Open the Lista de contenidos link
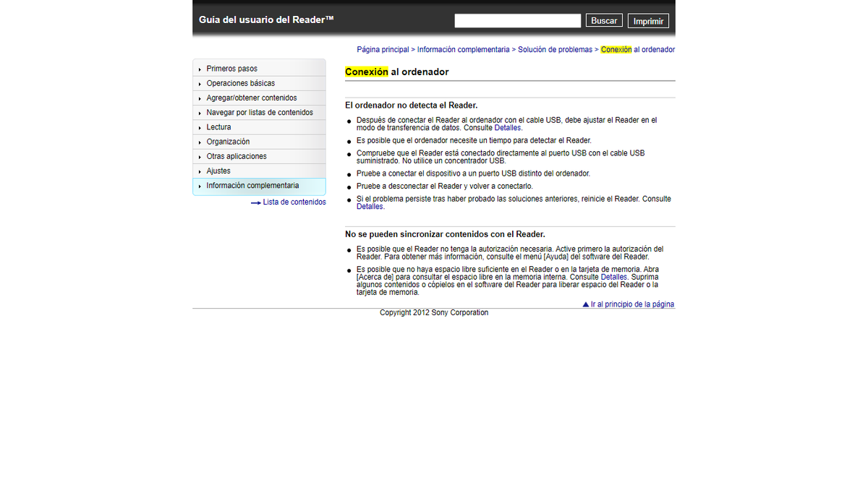This screenshot has height=488, width=868. pos(294,202)
